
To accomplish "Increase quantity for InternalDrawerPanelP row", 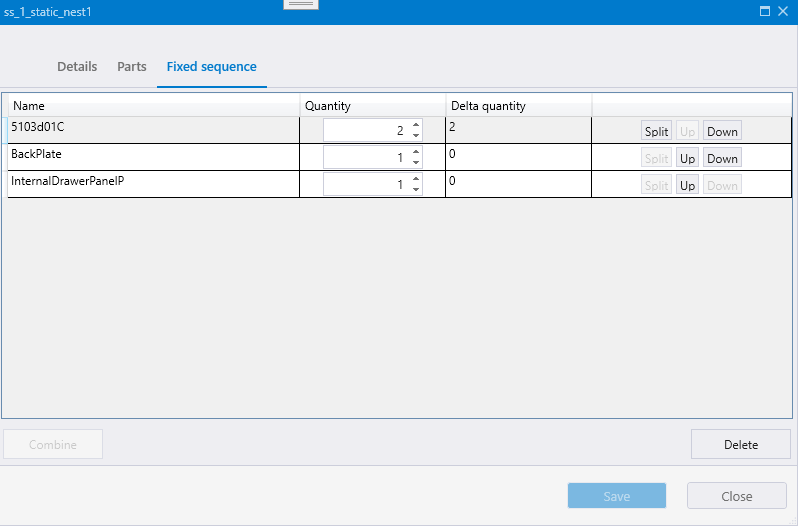I will coord(416,179).
